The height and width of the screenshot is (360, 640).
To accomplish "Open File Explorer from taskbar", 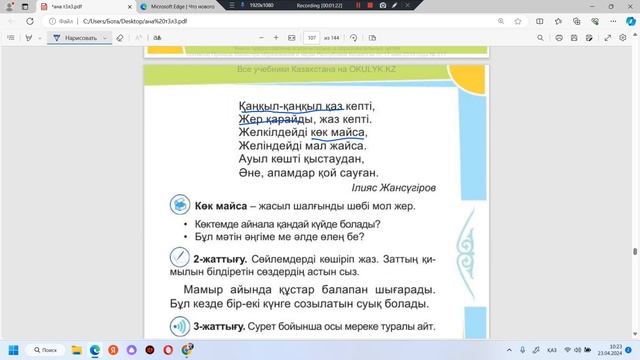I will tap(77, 350).
